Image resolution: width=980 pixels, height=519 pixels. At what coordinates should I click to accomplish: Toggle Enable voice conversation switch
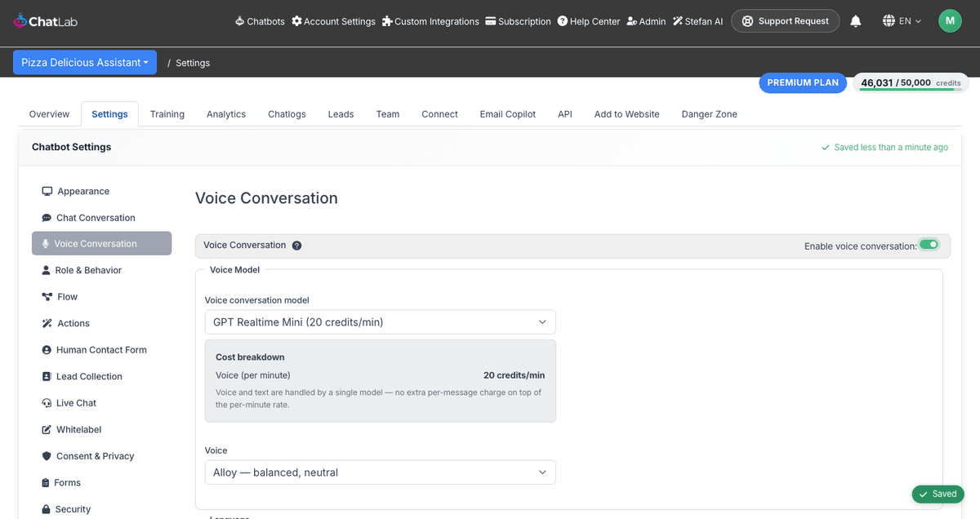(929, 245)
